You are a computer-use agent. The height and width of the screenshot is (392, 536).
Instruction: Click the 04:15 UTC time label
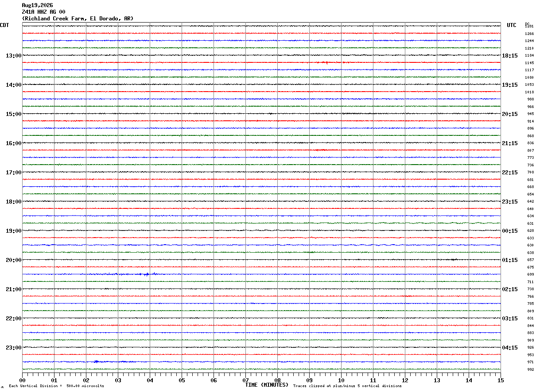(x=510, y=348)
